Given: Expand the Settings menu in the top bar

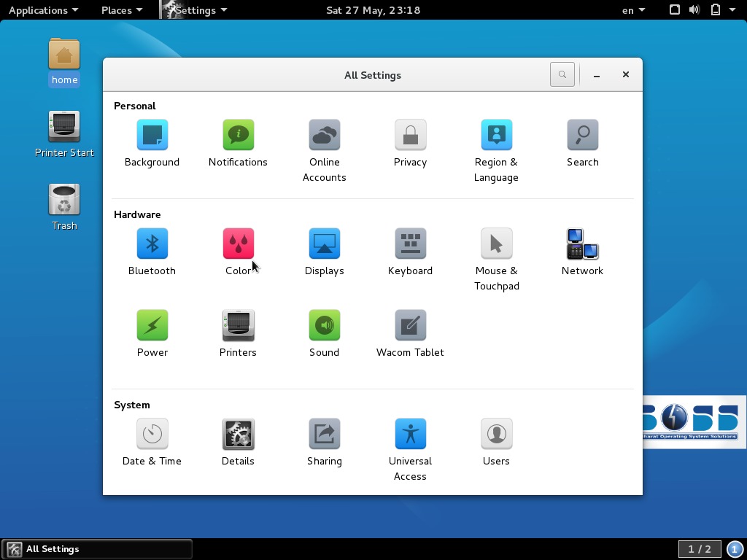Looking at the screenshot, I should click(x=194, y=10).
